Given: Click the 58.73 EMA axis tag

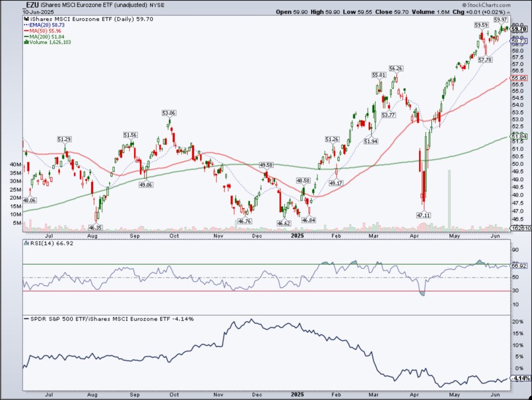Looking at the screenshot, I should pyautogui.click(x=519, y=41).
